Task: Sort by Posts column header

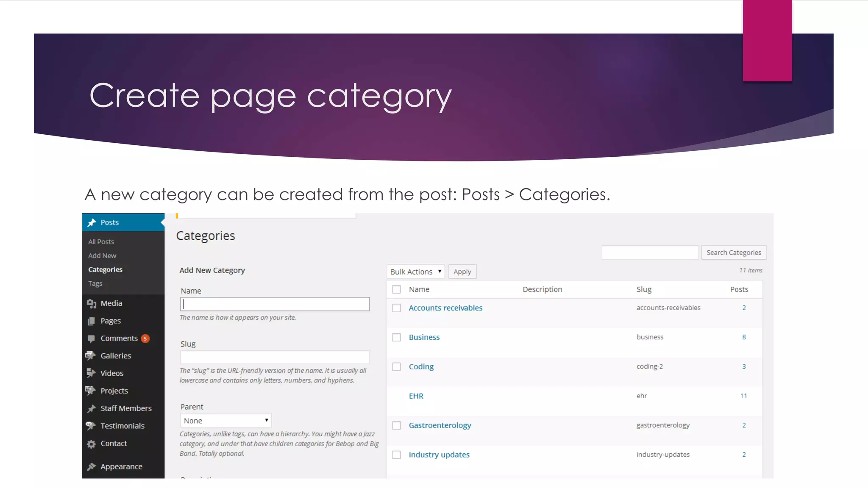Action: (739, 289)
